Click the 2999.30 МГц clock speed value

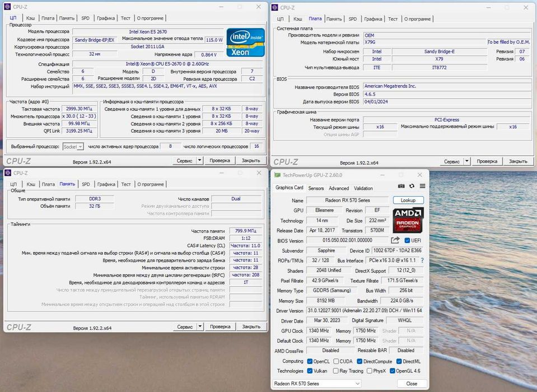(x=80, y=109)
